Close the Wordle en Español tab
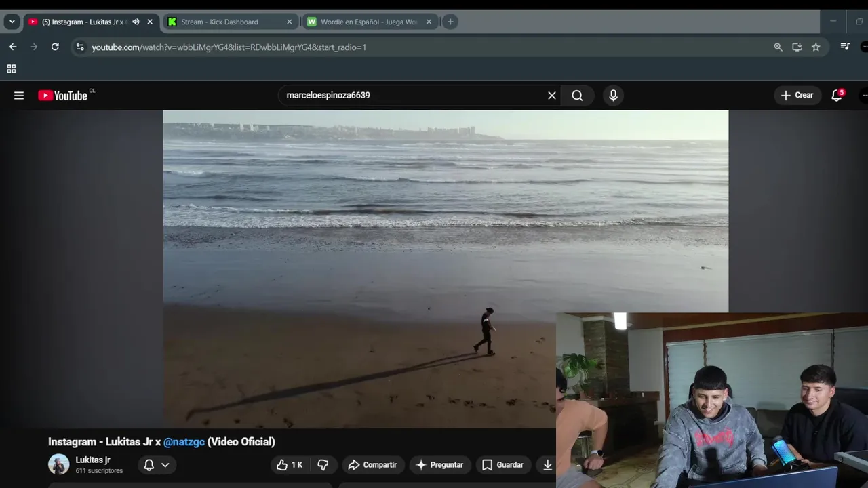 point(429,22)
